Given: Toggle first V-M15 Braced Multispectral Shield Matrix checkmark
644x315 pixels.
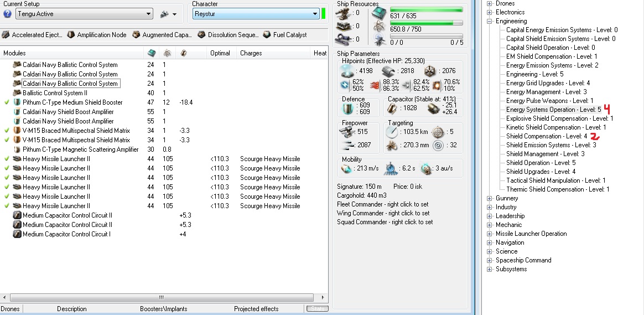Looking at the screenshot, I should click(7, 130).
